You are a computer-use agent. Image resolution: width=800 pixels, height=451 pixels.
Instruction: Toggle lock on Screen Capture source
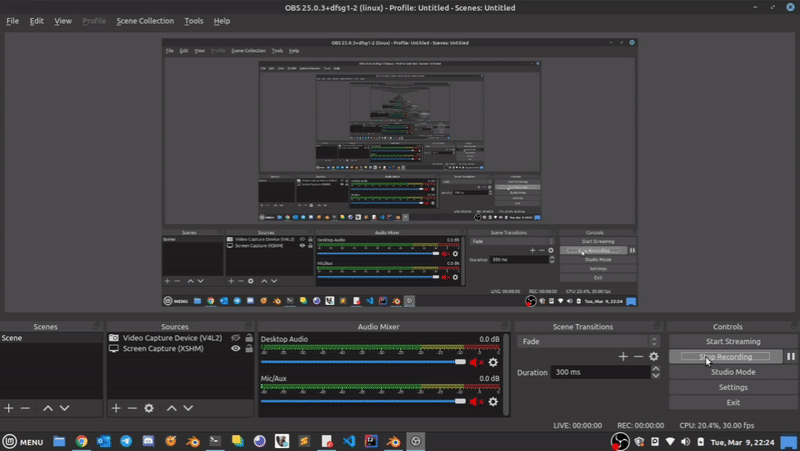[249, 348]
